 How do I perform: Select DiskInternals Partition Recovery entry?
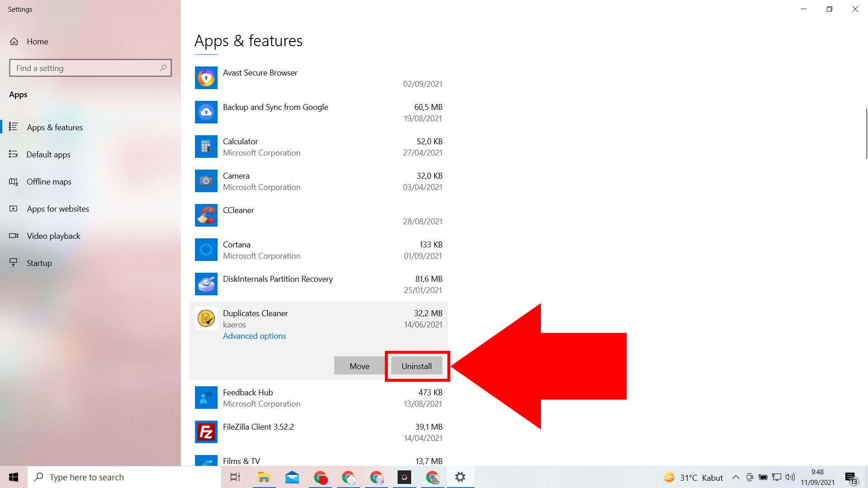click(x=319, y=284)
